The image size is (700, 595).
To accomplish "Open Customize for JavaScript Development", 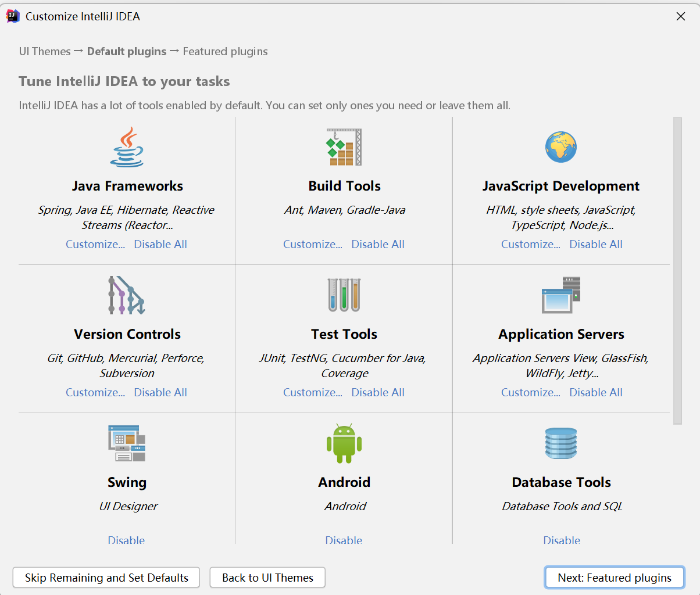I will coord(531,244).
